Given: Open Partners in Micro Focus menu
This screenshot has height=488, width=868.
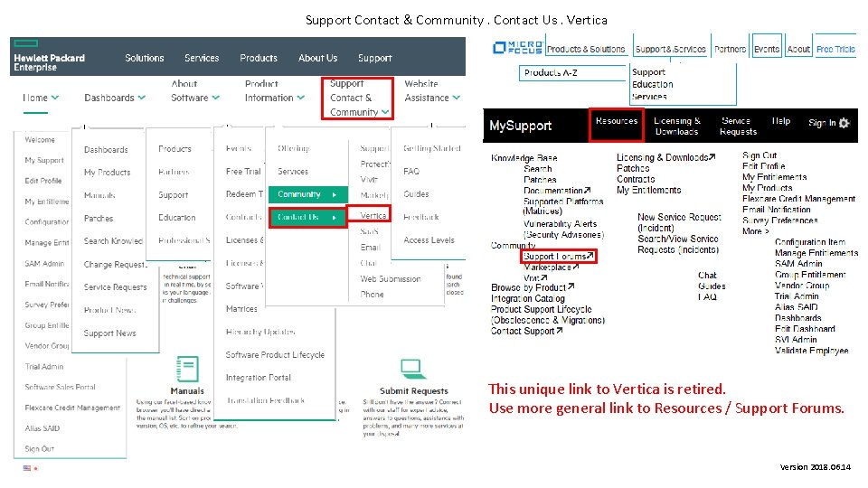Looking at the screenshot, I should pos(731,49).
